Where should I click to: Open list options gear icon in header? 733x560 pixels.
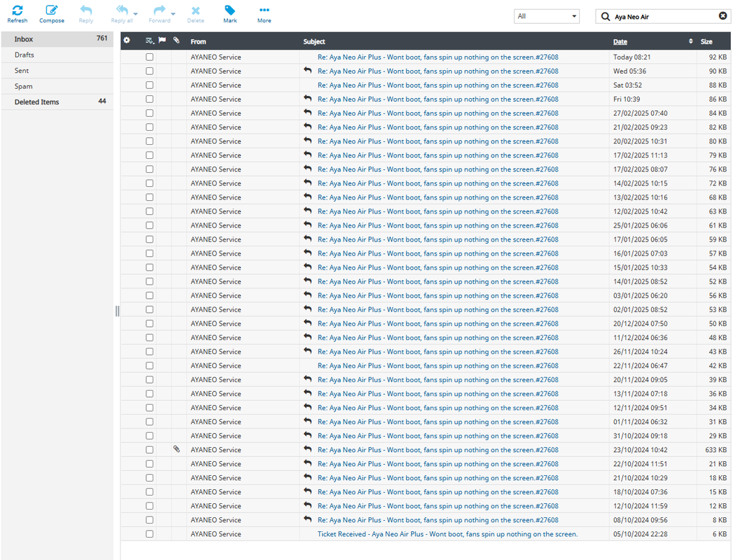tap(127, 41)
